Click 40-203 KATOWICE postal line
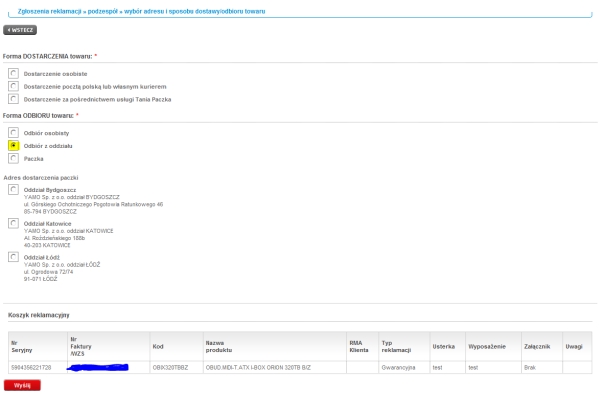Viewport: 600px width, 394px height. (x=47, y=245)
